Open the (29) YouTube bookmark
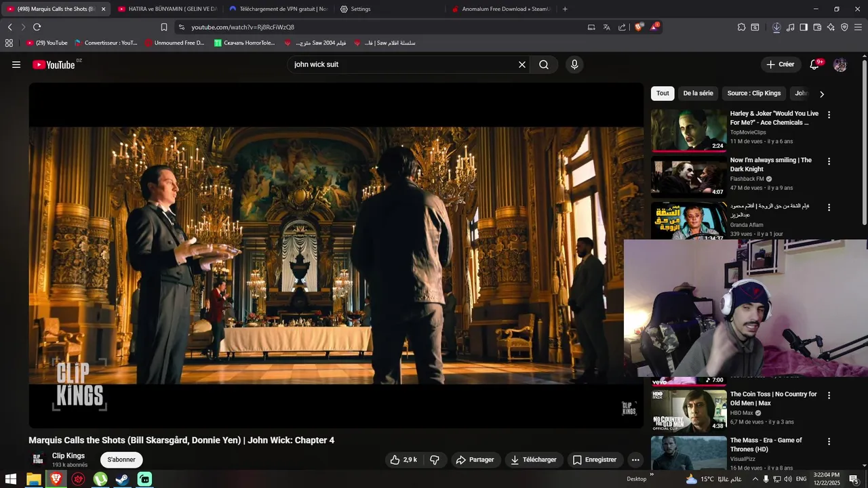This screenshot has width=868, height=488. 47,43
